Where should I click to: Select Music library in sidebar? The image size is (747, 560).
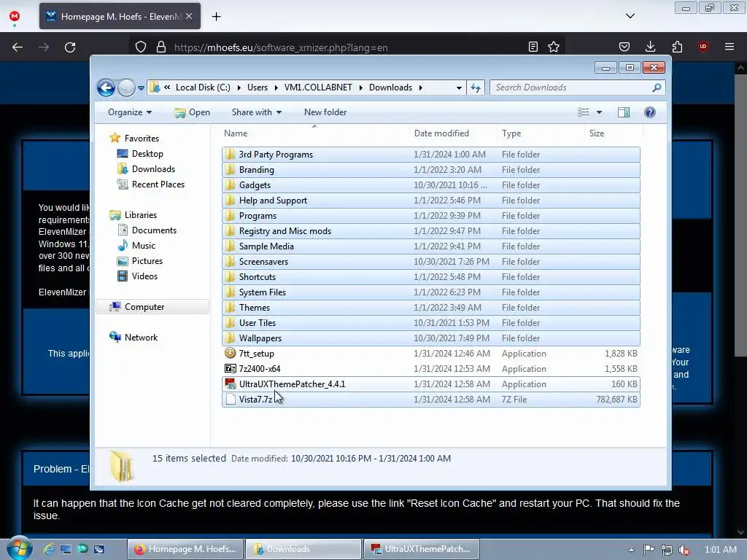(144, 245)
